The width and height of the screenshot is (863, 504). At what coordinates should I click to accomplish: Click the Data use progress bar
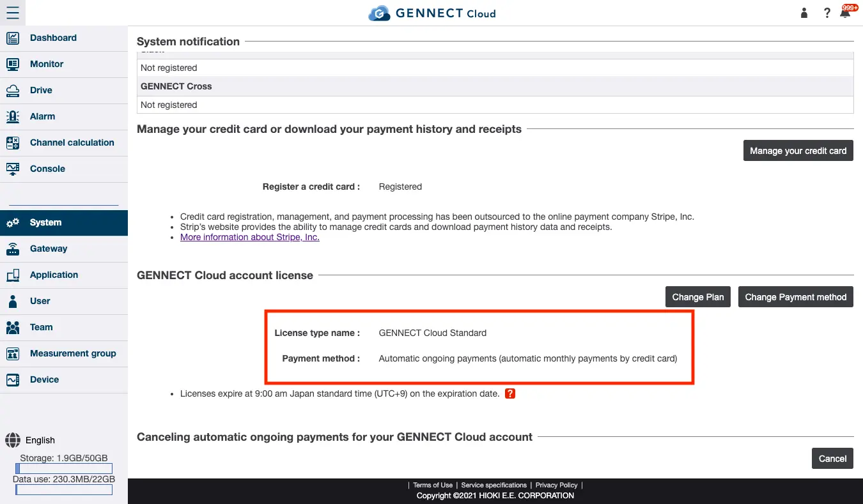click(64, 490)
